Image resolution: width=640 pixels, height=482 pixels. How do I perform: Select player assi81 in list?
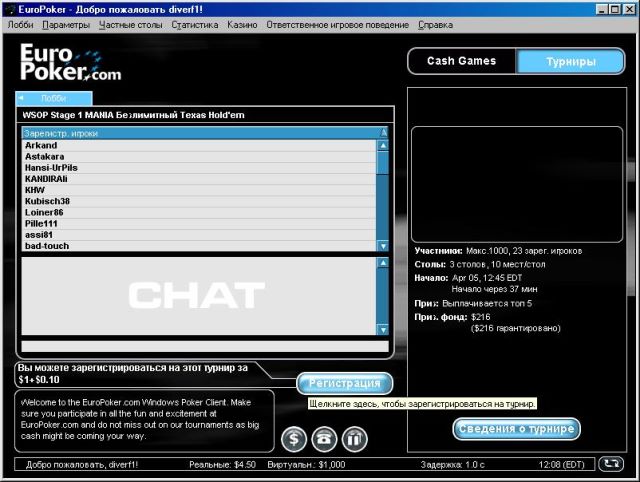(x=199, y=235)
